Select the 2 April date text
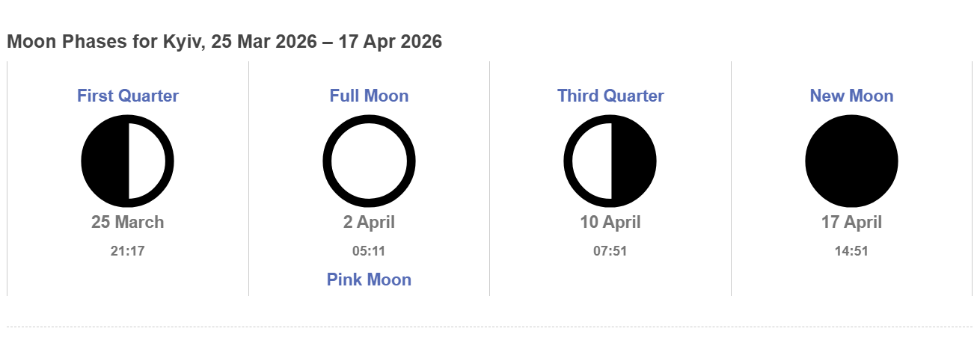 click(369, 222)
